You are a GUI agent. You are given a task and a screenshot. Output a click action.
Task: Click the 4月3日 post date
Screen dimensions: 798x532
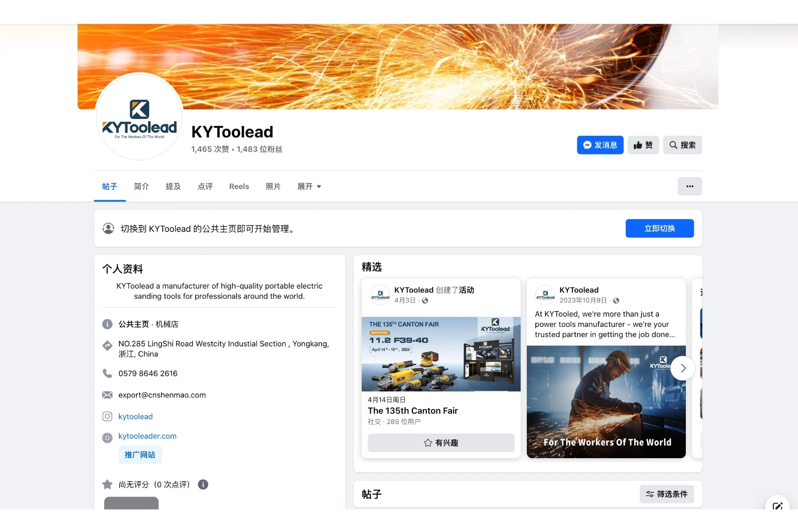pos(405,301)
